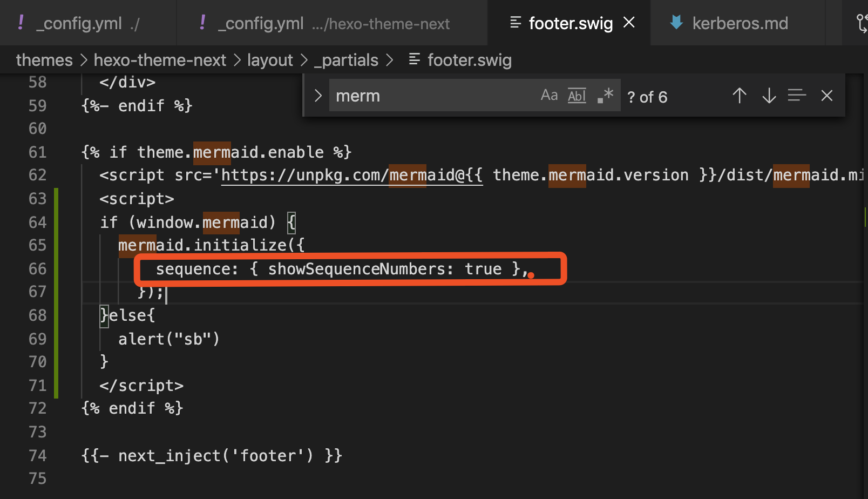Image resolution: width=868 pixels, height=499 pixels.
Task: Toggle Find in Selection
Action: [797, 96]
